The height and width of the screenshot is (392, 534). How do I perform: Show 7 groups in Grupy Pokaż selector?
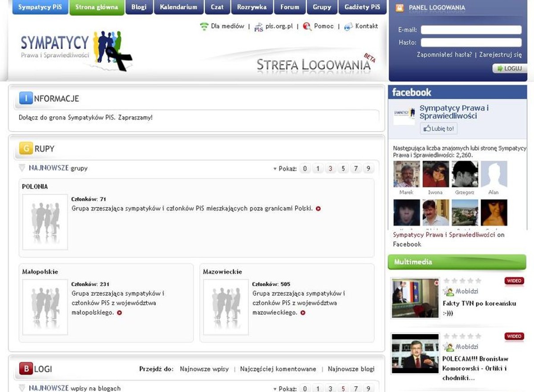point(356,169)
